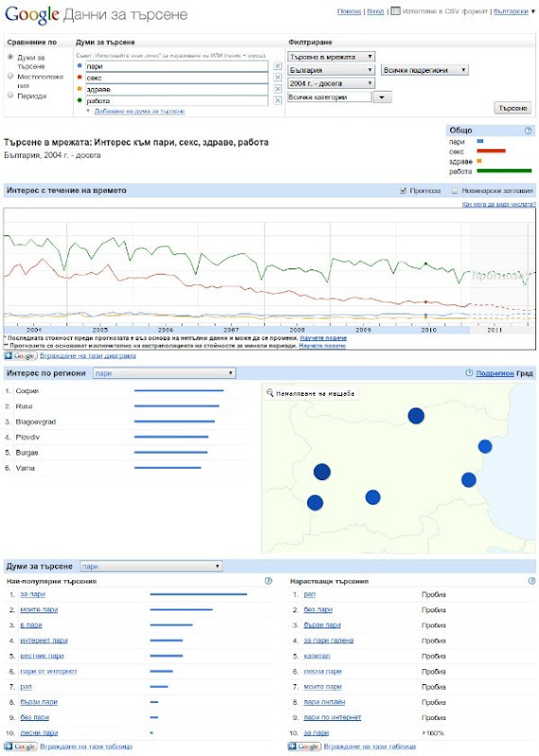Click the 'Всички категории' category text field
Image resolution: width=539 pixels, height=756 pixels.
click(330, 97)
